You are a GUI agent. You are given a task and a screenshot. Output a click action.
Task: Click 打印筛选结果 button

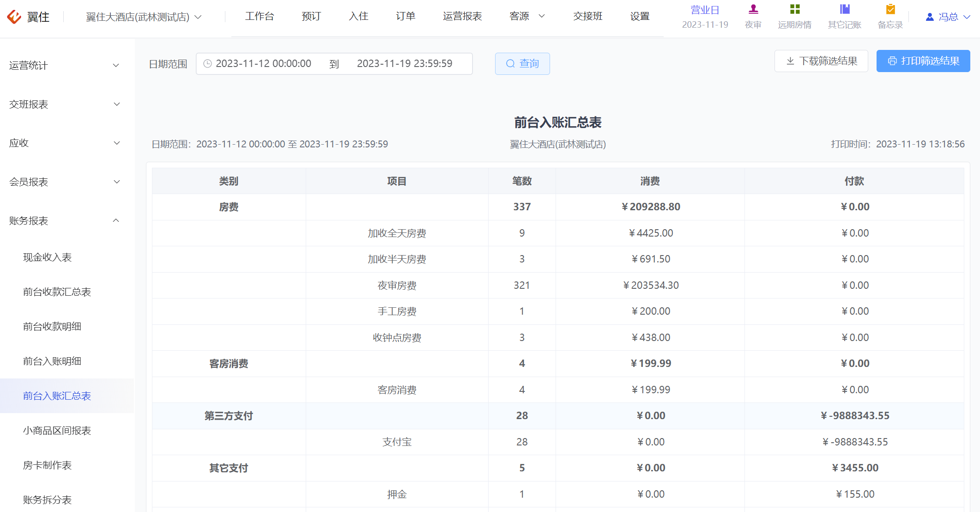923,61
